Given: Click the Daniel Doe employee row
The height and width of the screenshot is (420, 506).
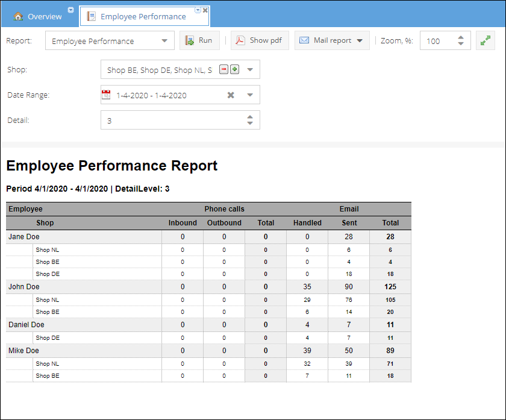Looking at the screenshot, I should (208, 325).
